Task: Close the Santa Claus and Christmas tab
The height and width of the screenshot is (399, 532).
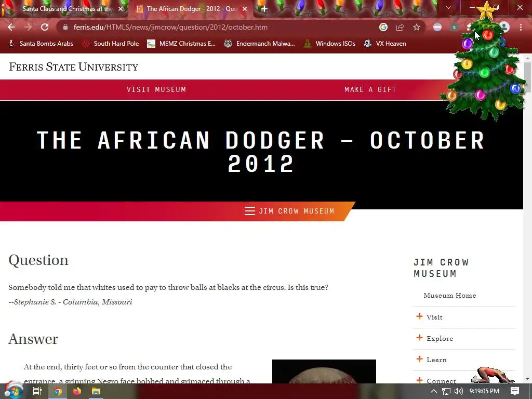Action: tap(121, 9)
